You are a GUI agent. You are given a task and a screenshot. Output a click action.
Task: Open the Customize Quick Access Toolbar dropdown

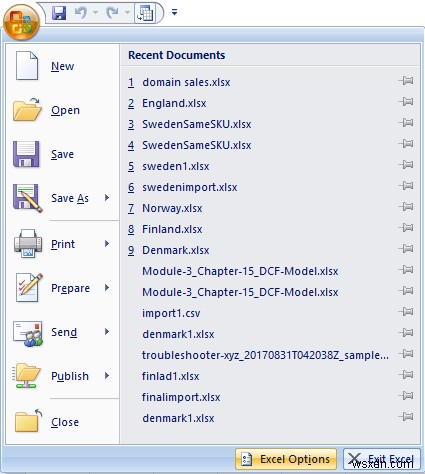coord(174,13)
